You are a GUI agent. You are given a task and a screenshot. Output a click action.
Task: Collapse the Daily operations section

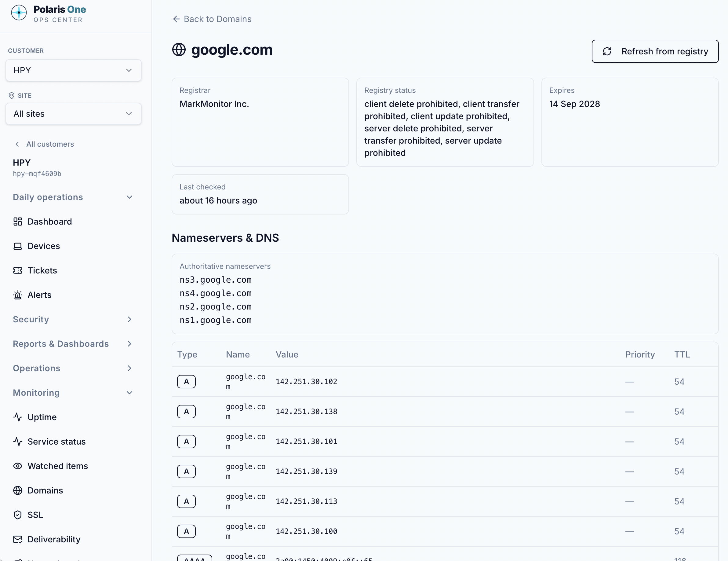coord(73,197)
